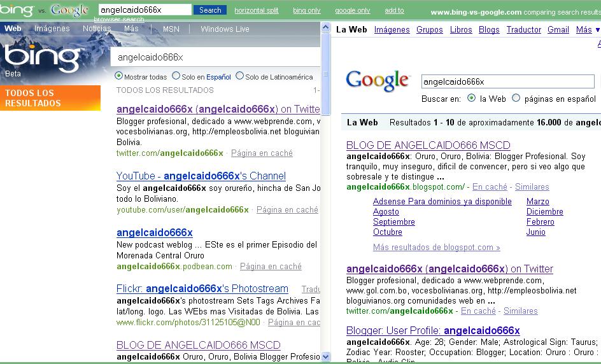
Task: Open Google Traductor link
Action: pyautogui.click(x=523, y=29)
